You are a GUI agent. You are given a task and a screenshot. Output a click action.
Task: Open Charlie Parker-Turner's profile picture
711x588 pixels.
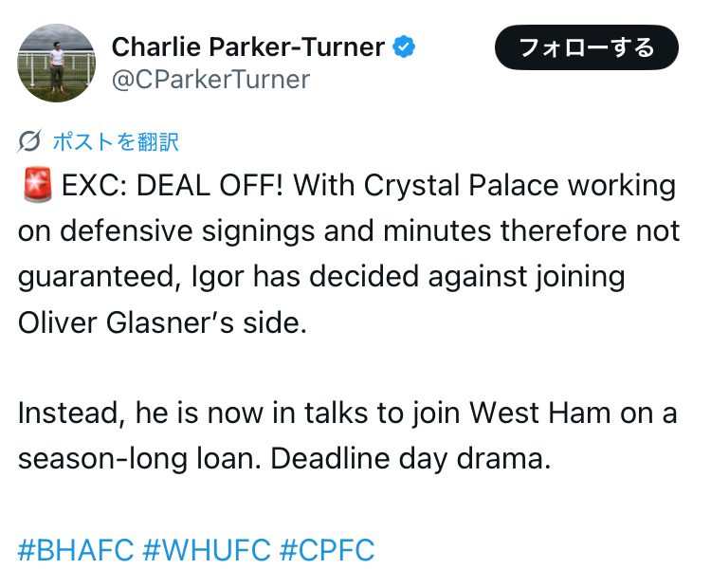tap(57, 63)
